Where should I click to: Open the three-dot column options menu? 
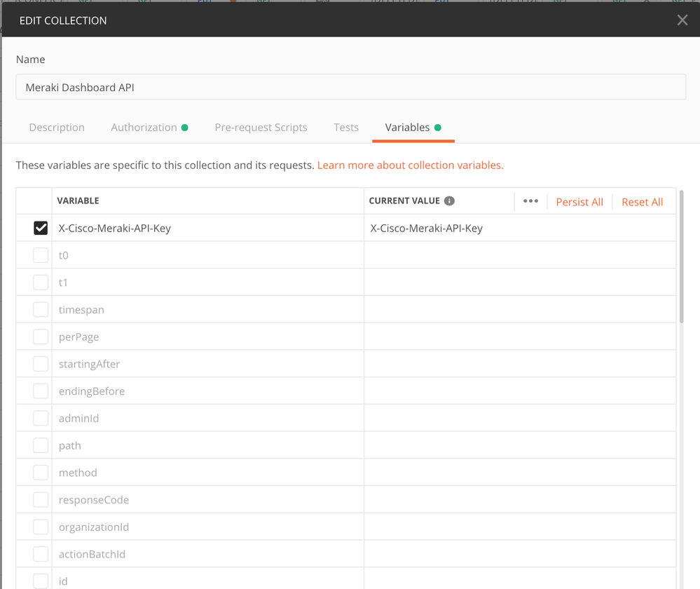530,201
